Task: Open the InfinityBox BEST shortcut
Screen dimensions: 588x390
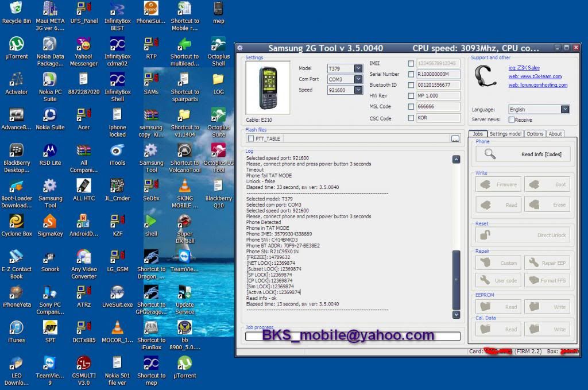Action: tap(117, 17)
